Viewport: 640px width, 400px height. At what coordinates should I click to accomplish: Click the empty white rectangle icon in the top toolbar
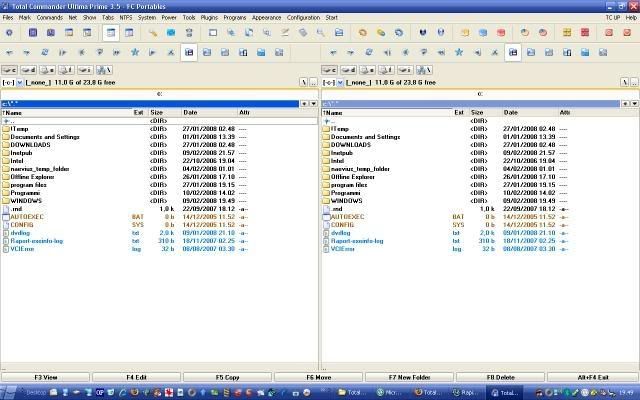point(213,33)
